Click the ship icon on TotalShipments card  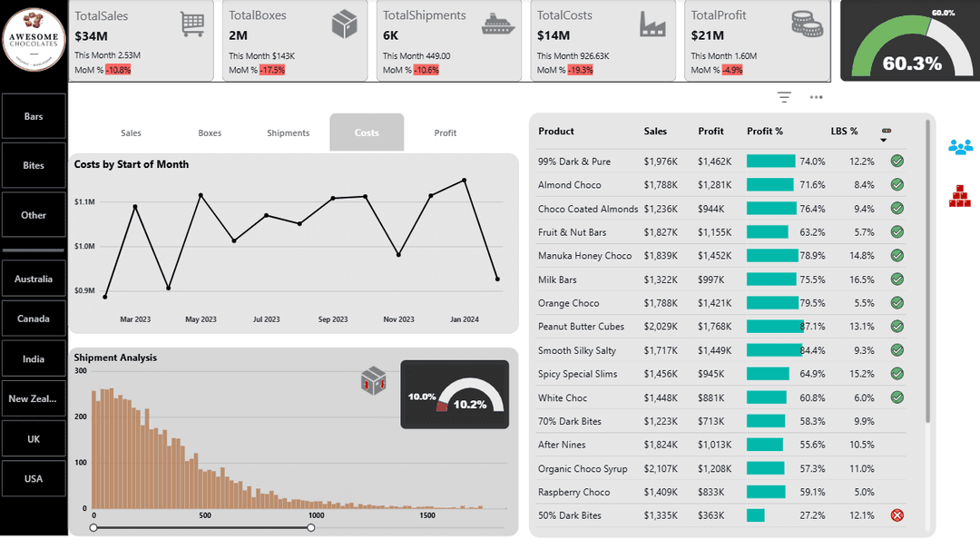(x=498, y=23)
